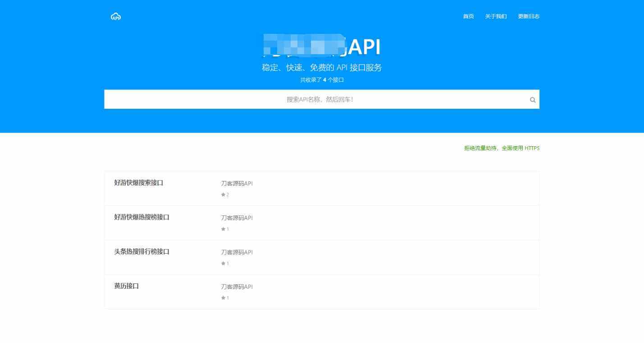Click star icon under 好游快爆搜索接口
Screen dimensions: 644x343
coord(223,195)
